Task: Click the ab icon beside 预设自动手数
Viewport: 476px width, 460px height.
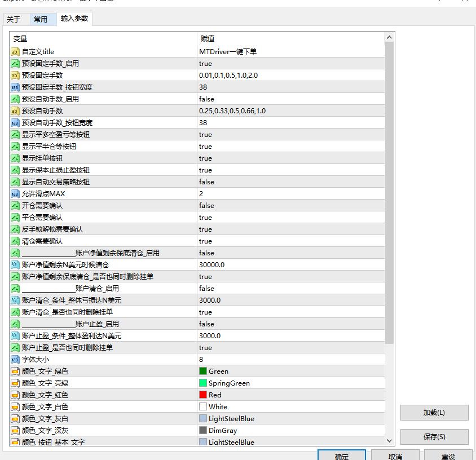Action: click(15, 110)
